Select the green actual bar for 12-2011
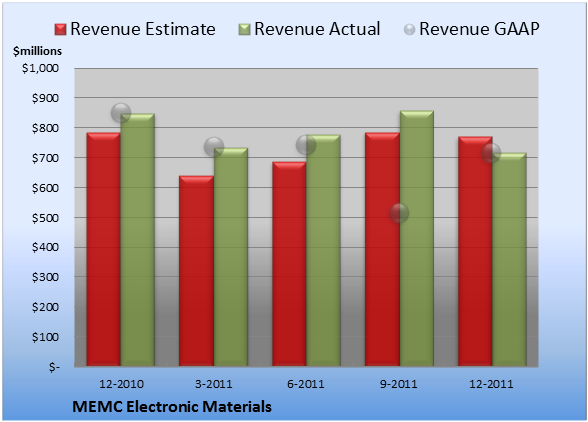This screenshot has height=422, width=588. pos(509,260)
